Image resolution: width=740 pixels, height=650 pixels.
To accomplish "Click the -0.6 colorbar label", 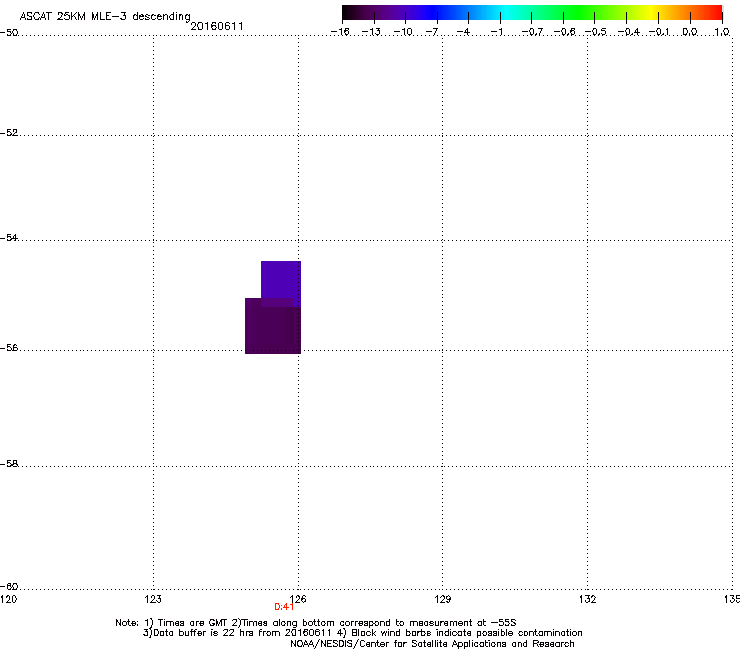I will 564,32.
